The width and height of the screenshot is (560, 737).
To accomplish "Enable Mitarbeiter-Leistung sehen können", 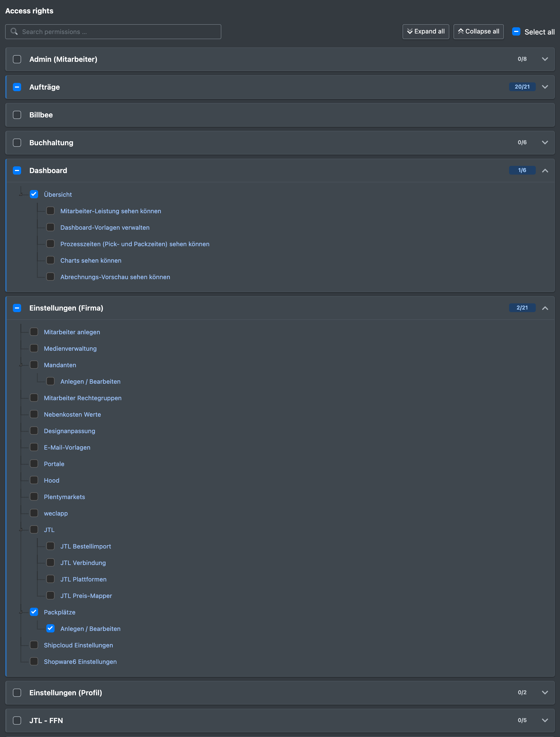I will tap(50, 210).
